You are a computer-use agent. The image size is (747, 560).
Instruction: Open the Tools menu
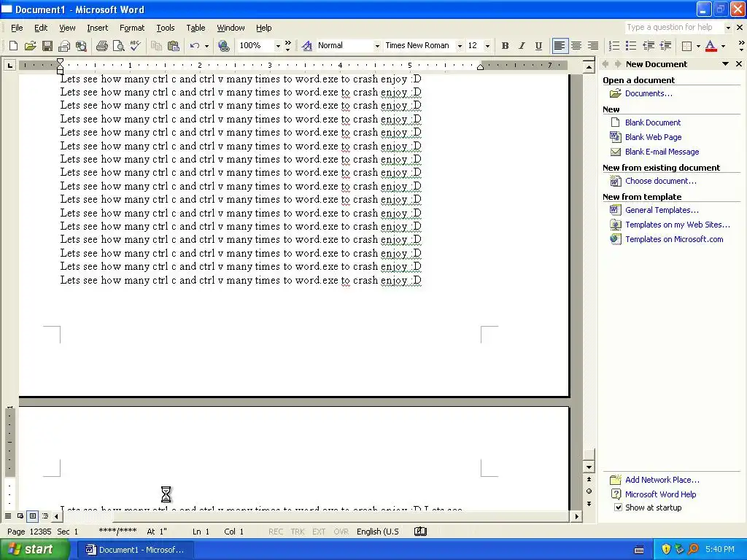point(166,28)
